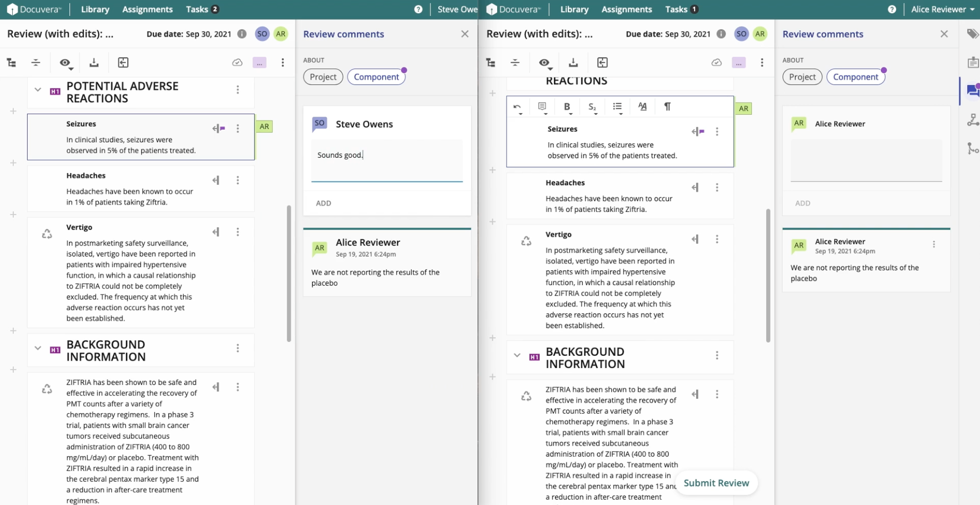The height and width of the screenshot is (505, 980).
Task: Open subscript dropdown in editor toolbar
Action: (x=593, y=107)
